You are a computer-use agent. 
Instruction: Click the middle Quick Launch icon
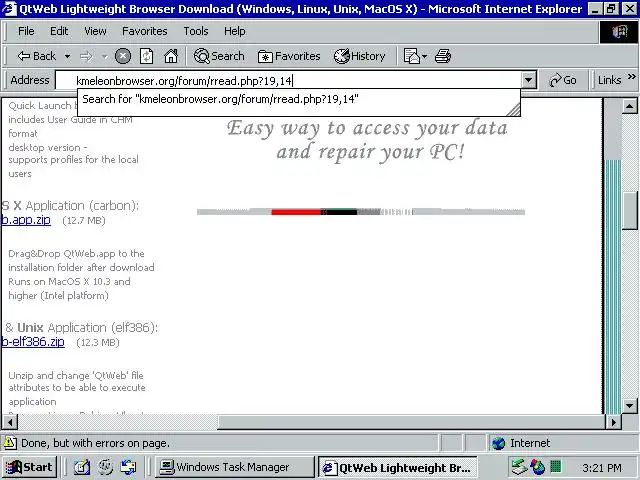tap(105, 467)
